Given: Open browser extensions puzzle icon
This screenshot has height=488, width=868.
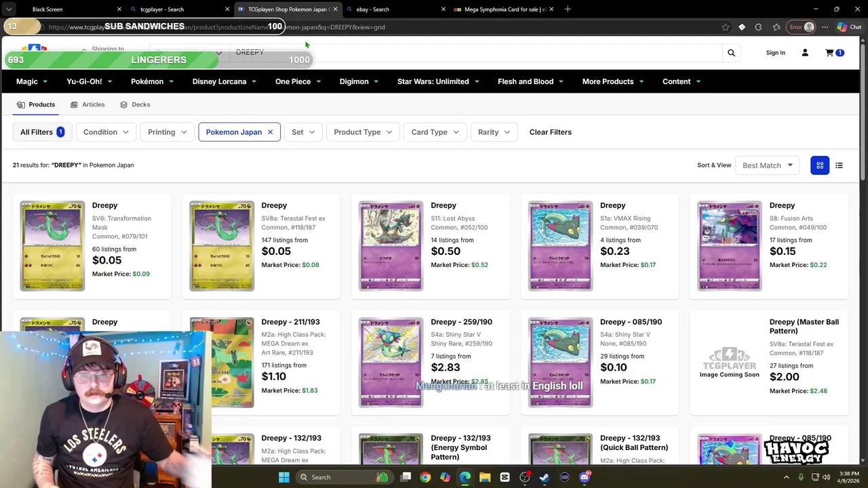Looking at the screenshot, I should [758, 27].
